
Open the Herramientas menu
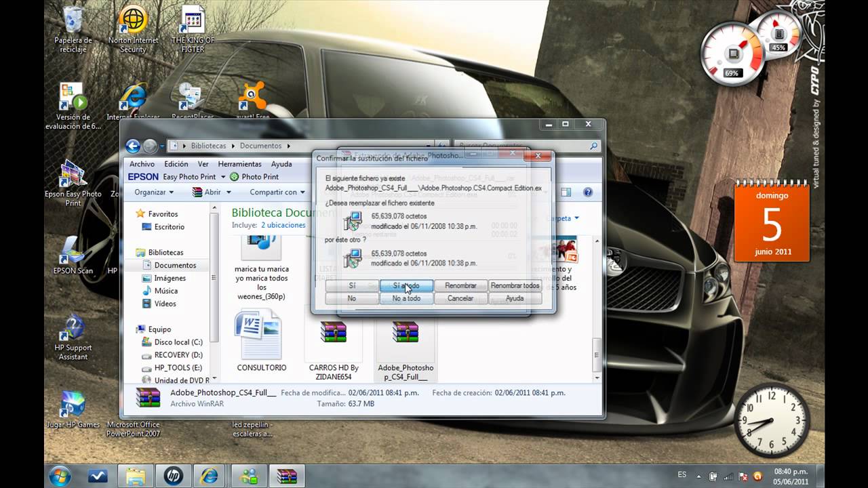point(239,164)
